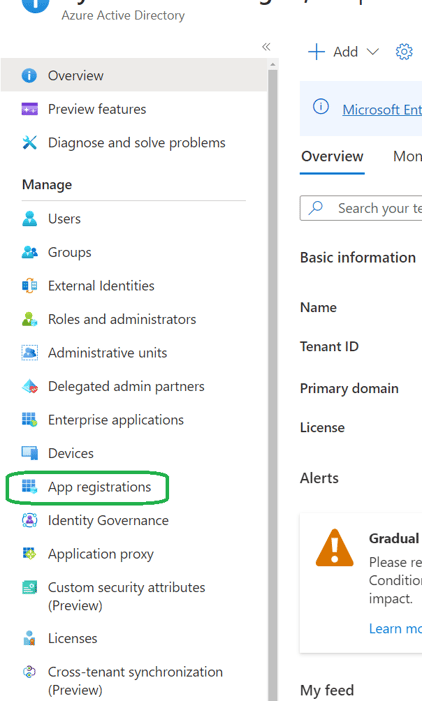Click the Cross-tenant synchronization icon
Screen dimensions: 422x701
tap(30, 671)
